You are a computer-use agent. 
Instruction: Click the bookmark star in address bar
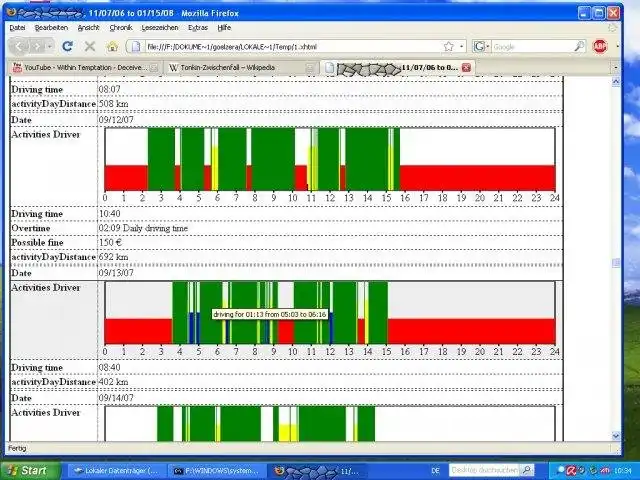[449, 47]
